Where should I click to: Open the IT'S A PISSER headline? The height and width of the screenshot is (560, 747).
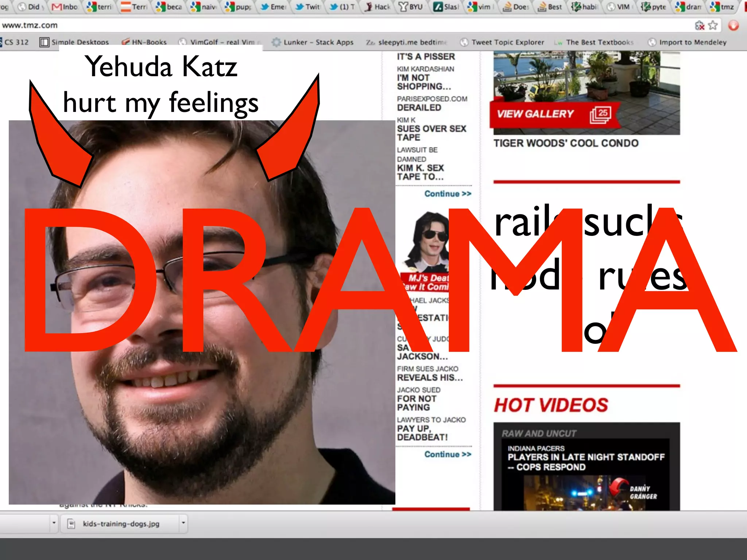click(x=426, y=57)
